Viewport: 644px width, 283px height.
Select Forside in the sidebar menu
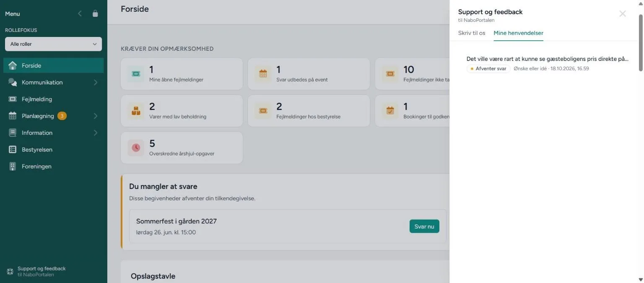point(53,66)
